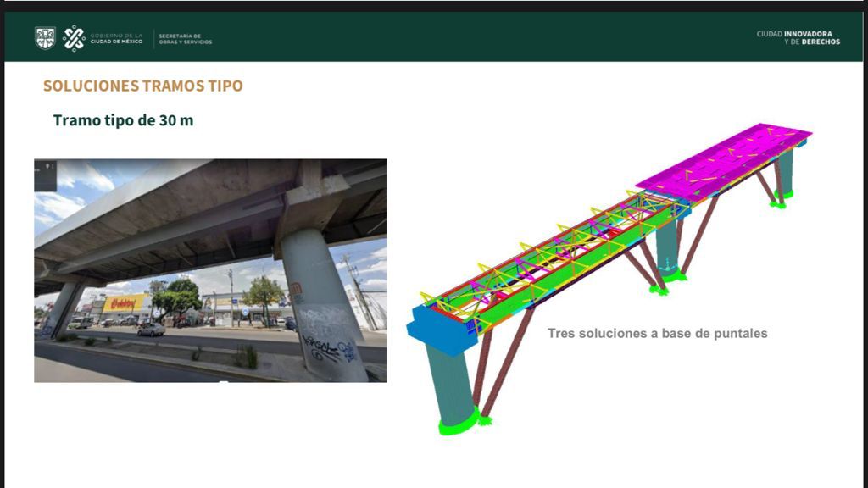Click the 'Gobierno de la Ciudad de México' text
The image size is (868, 488).
coord(116,38)
